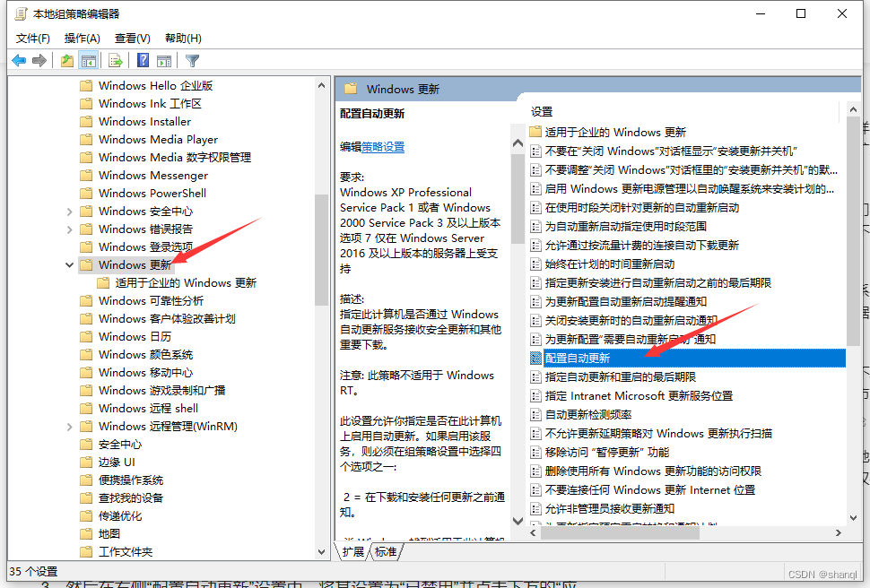The image size is (870, 588).
Task: Select Windows 远程 shell in tree
Action: [148, 408]
